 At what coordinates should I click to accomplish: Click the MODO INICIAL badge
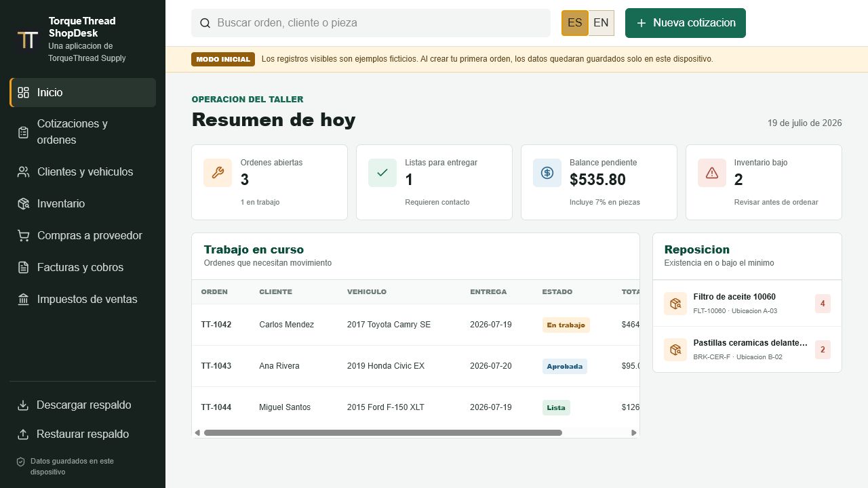coord(223,60)
